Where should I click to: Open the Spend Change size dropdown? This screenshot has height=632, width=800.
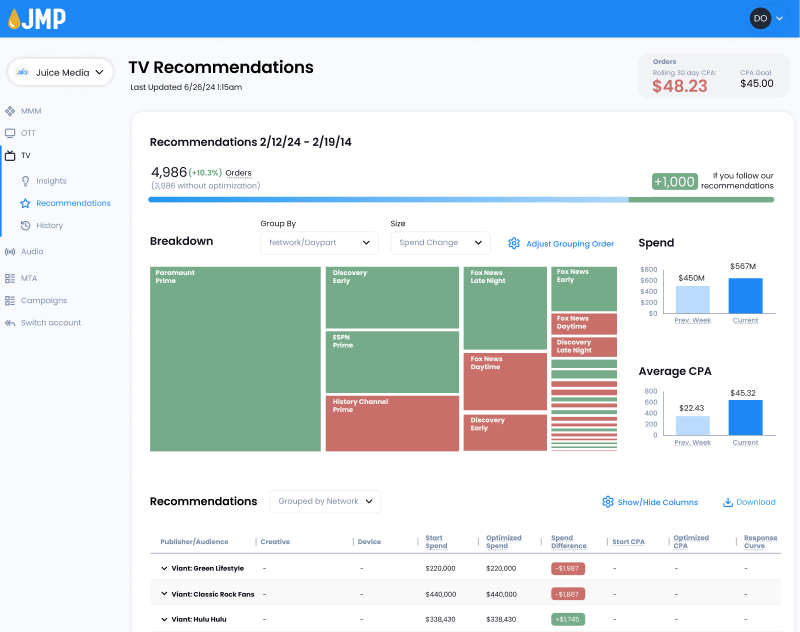(x=440, y=243)
